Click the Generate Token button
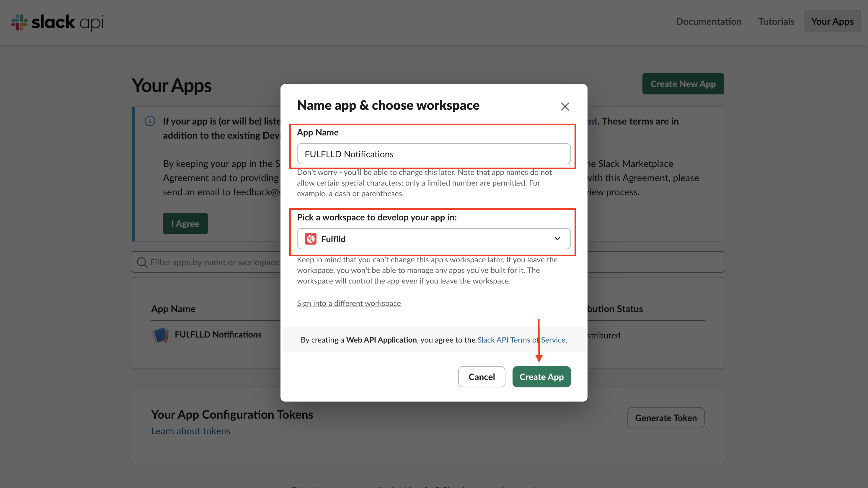Screen dimensions: 868x488 (x=665, y=418)
